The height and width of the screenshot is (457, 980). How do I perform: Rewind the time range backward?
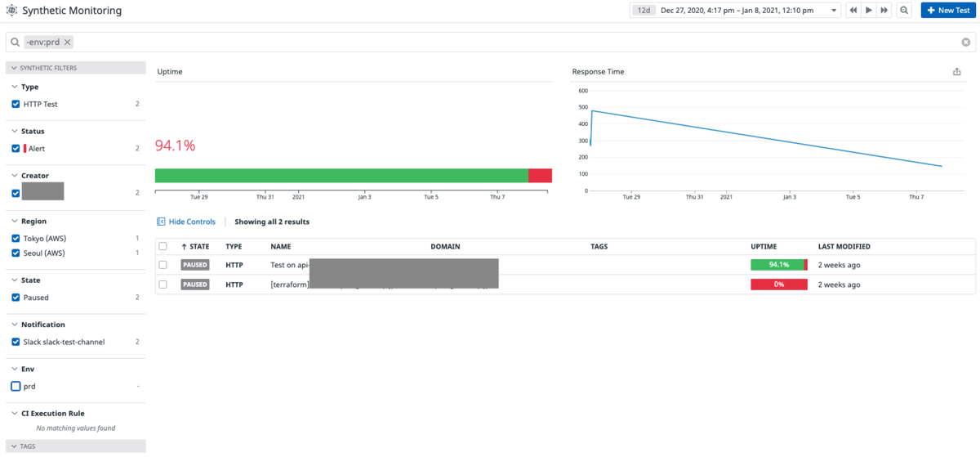(x=853, y=10)
